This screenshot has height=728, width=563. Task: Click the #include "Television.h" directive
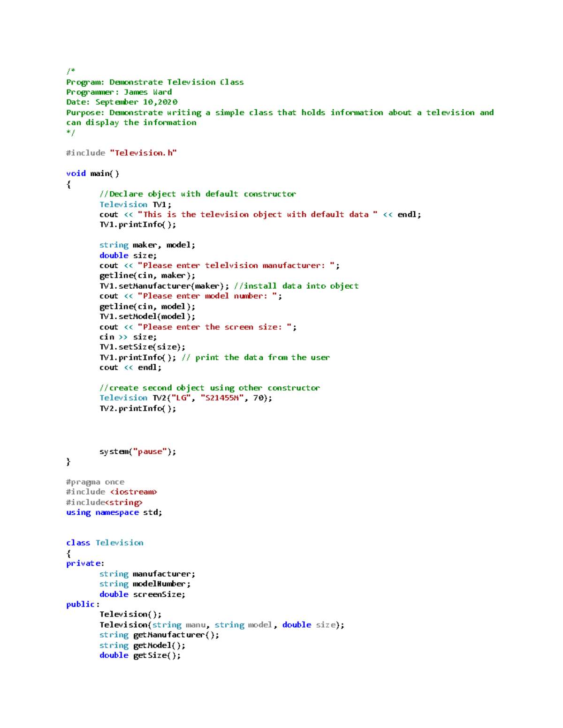121,152
